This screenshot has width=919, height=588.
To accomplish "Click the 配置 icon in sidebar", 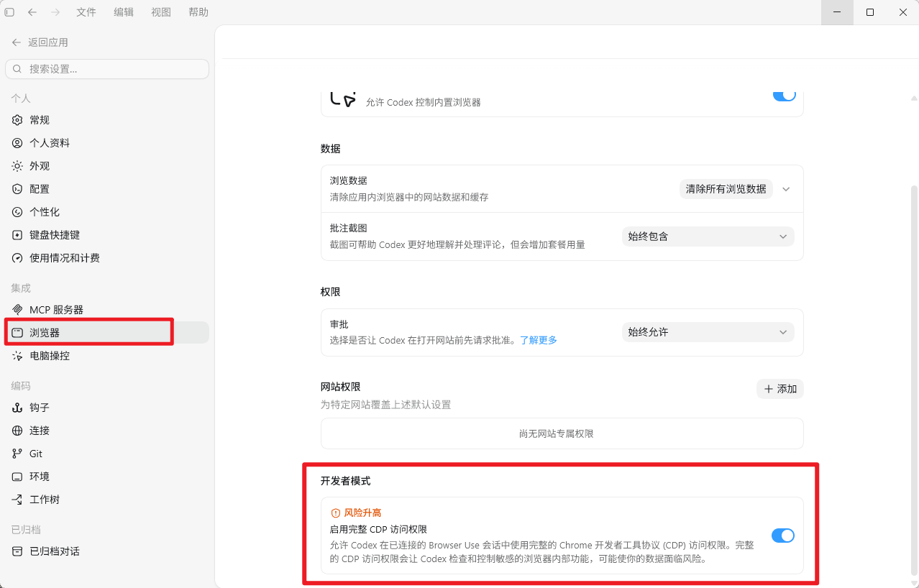I will coord(17,189).
